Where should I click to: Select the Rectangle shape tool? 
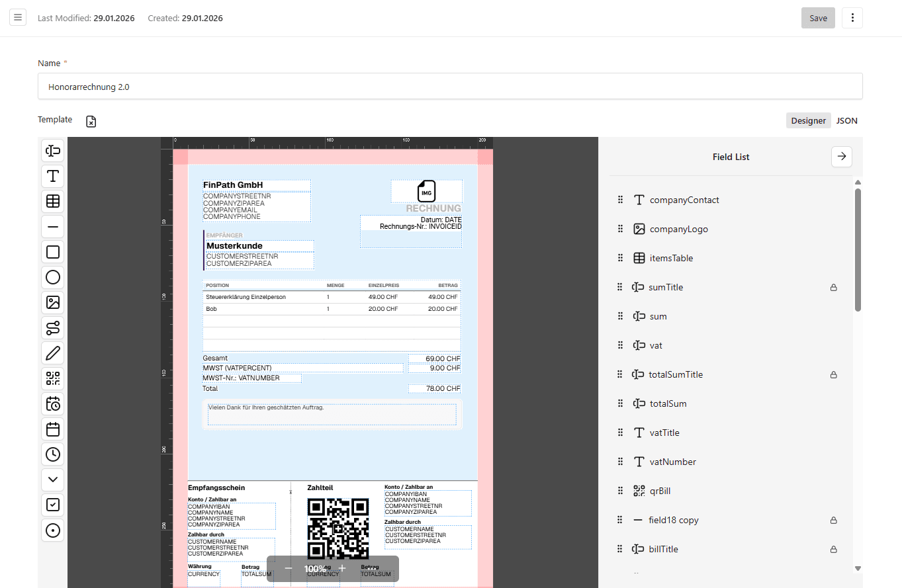[52, 251]
